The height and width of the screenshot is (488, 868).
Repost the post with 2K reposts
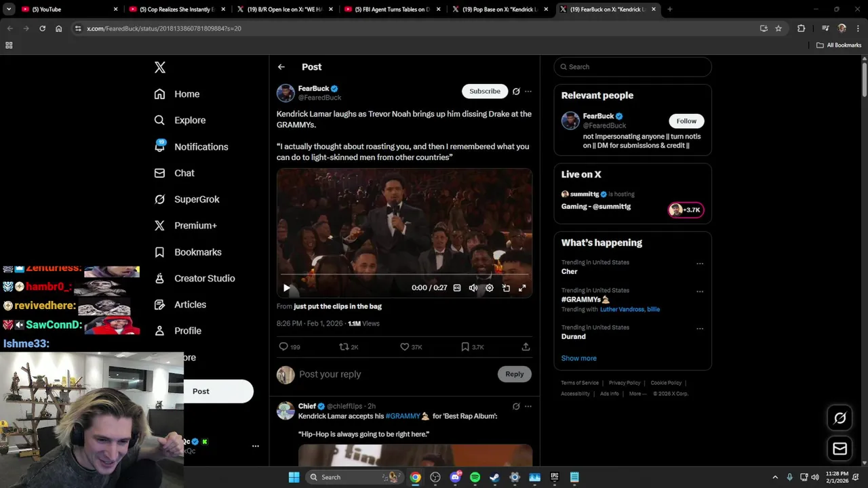[x=349, y=347]
